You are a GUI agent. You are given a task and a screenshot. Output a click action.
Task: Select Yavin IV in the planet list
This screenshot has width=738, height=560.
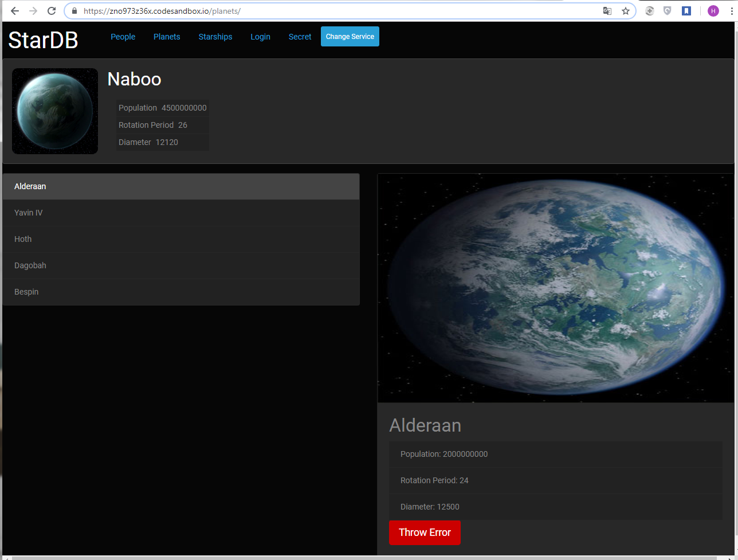pos(29,213)
